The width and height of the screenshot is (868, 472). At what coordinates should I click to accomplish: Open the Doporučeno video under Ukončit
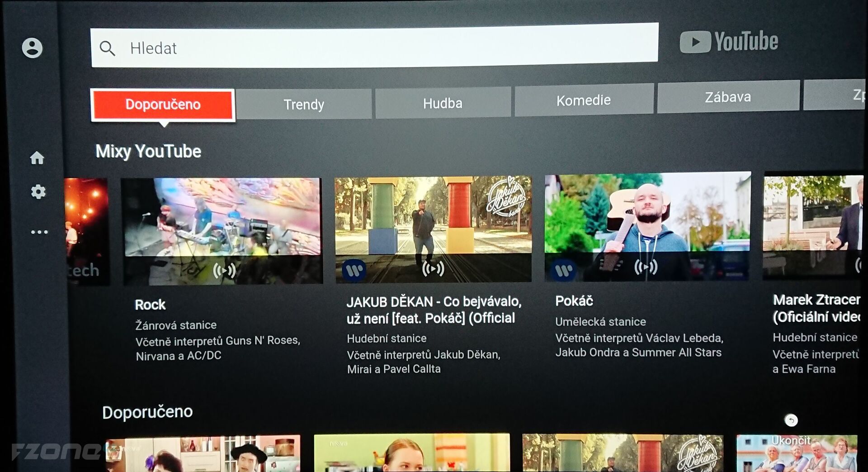click(797, 454)
